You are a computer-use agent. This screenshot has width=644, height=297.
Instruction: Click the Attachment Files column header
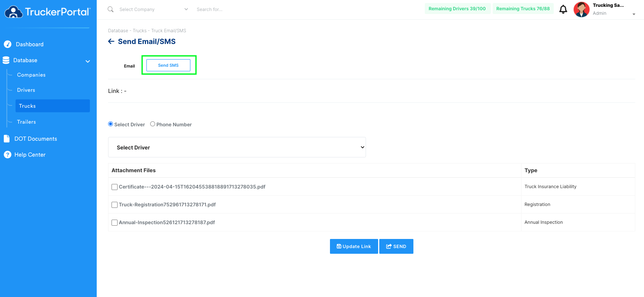pyautogui.click(x=315, y=170)
